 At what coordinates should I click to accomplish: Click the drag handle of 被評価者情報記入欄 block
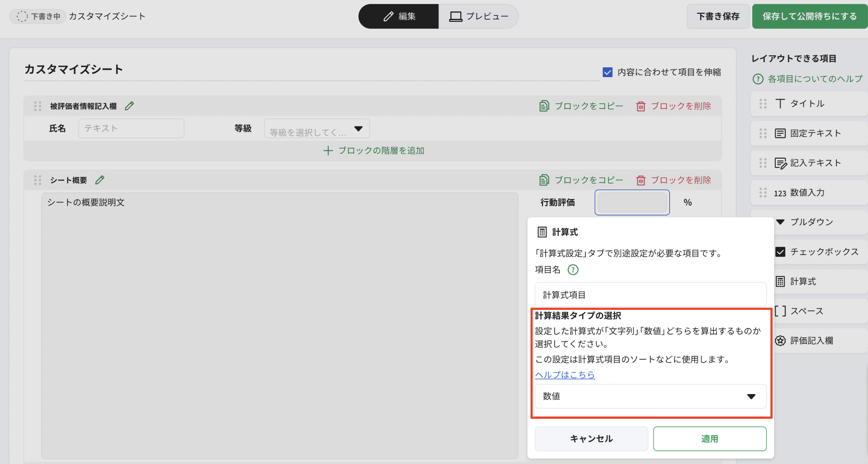[x=38, y=106]
